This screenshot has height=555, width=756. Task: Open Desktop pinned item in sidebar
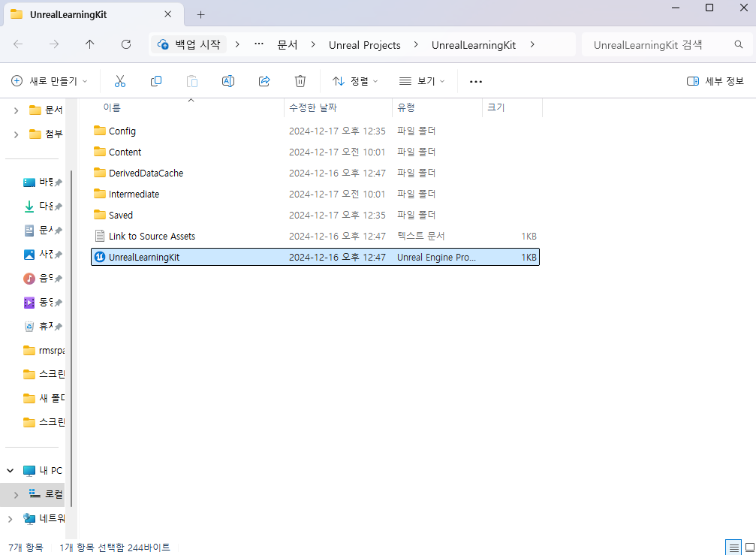point(43,182)
